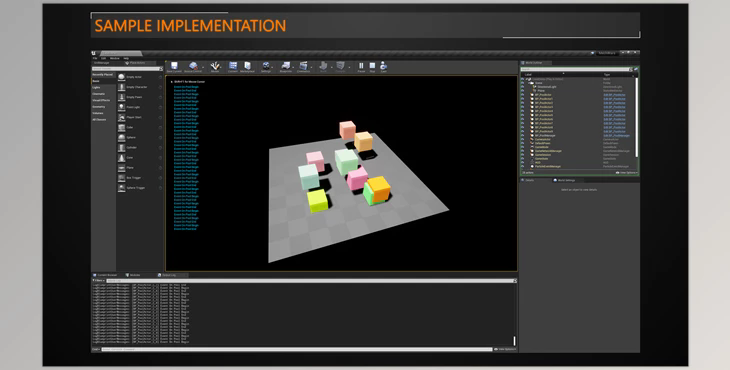Toggle visibility eye for DefaultPawn
The image size is (730, 370).
coord(522,143)
